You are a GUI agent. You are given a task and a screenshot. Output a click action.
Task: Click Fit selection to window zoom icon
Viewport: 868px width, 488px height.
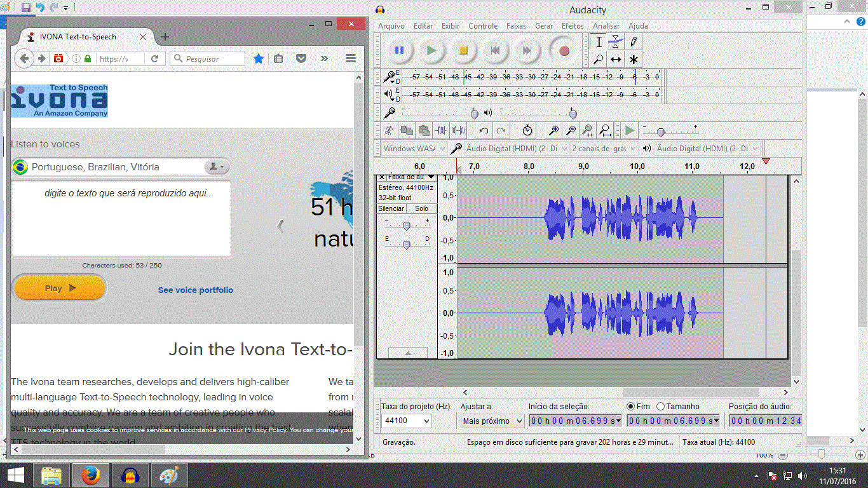(x=588, y=130)
